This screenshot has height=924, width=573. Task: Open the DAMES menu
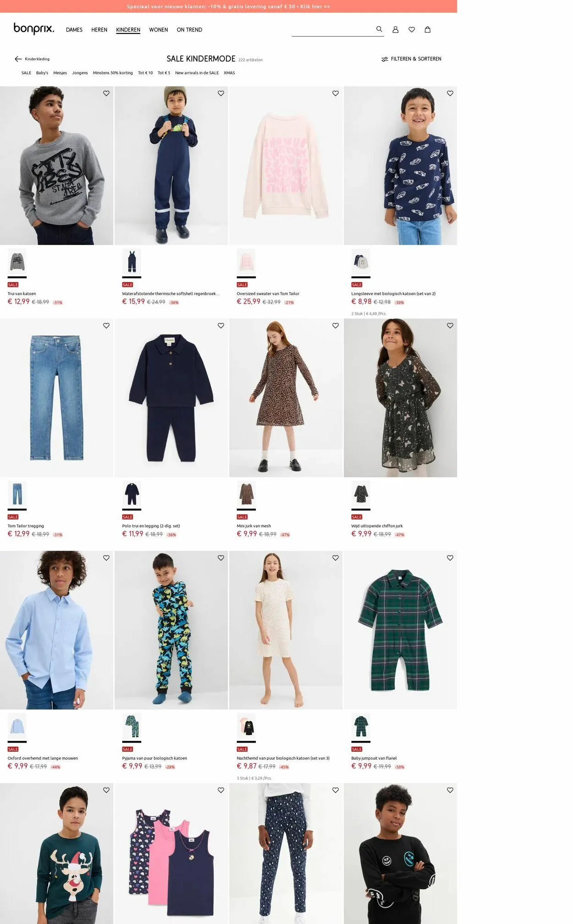point(74,30)
